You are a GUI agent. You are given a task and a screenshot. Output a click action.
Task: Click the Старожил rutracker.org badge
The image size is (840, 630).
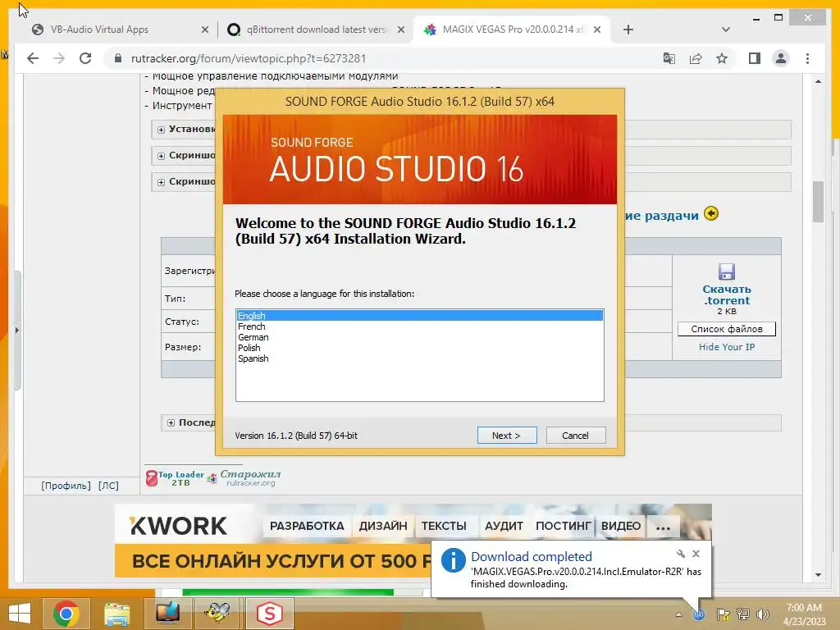[244, 478]
